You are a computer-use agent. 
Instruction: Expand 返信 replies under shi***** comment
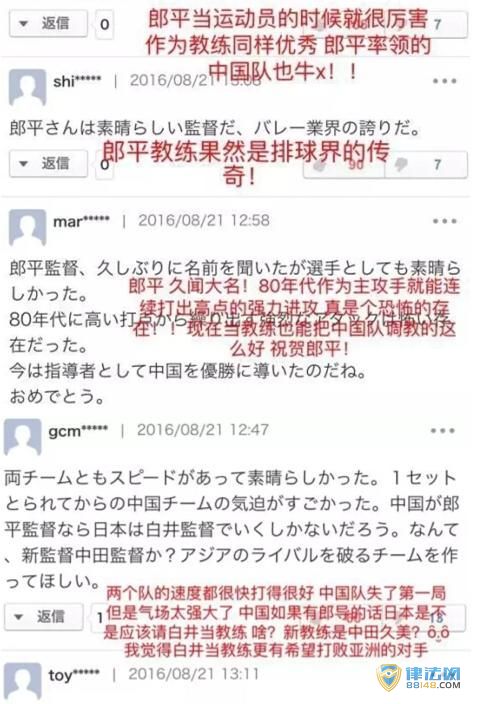coord(48,163)
